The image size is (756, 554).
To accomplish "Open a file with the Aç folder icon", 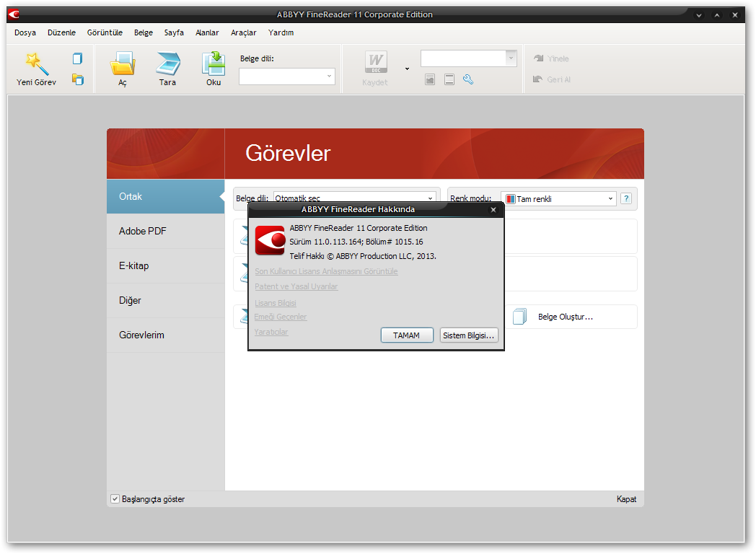I will tap(123, 63).
